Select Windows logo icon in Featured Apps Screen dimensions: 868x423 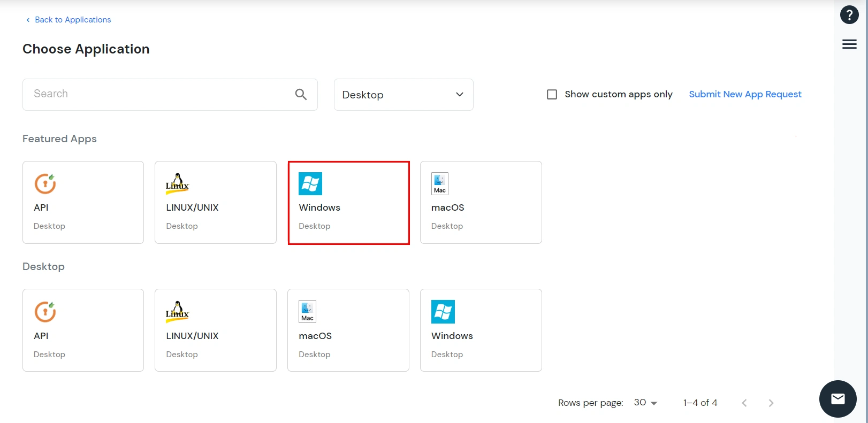pos(310,183)
